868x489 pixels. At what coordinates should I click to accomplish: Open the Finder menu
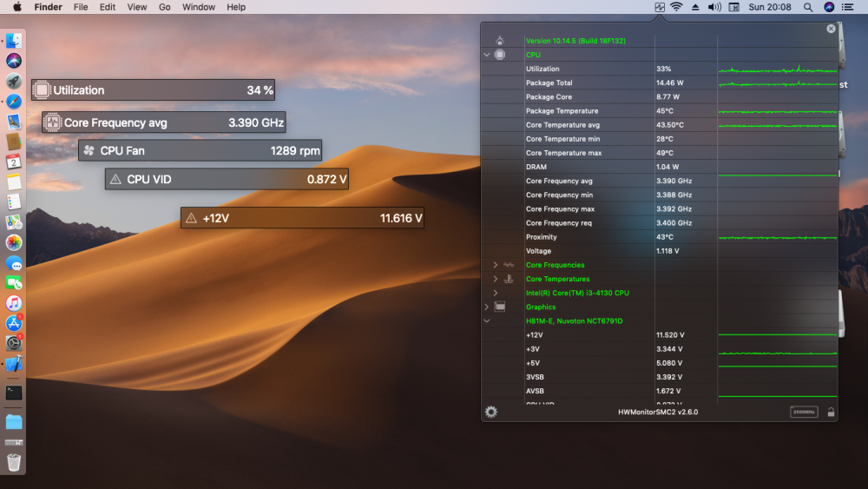tap(48, 7)
